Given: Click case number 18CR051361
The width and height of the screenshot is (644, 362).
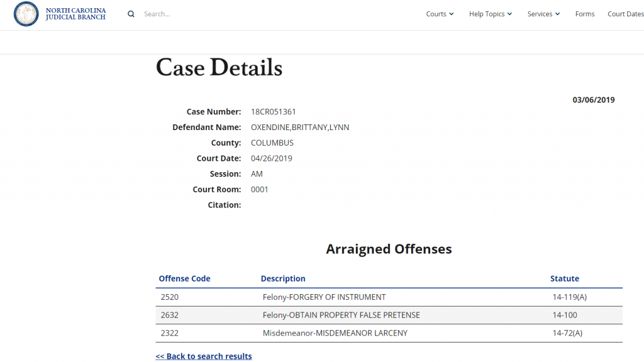Looking at the screenshot, I should coord(273,112).
